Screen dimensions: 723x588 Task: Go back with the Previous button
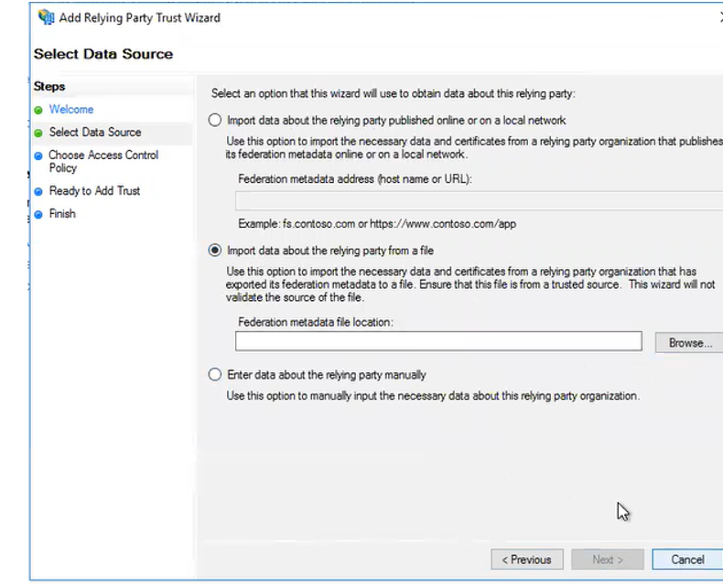(526, 560)
